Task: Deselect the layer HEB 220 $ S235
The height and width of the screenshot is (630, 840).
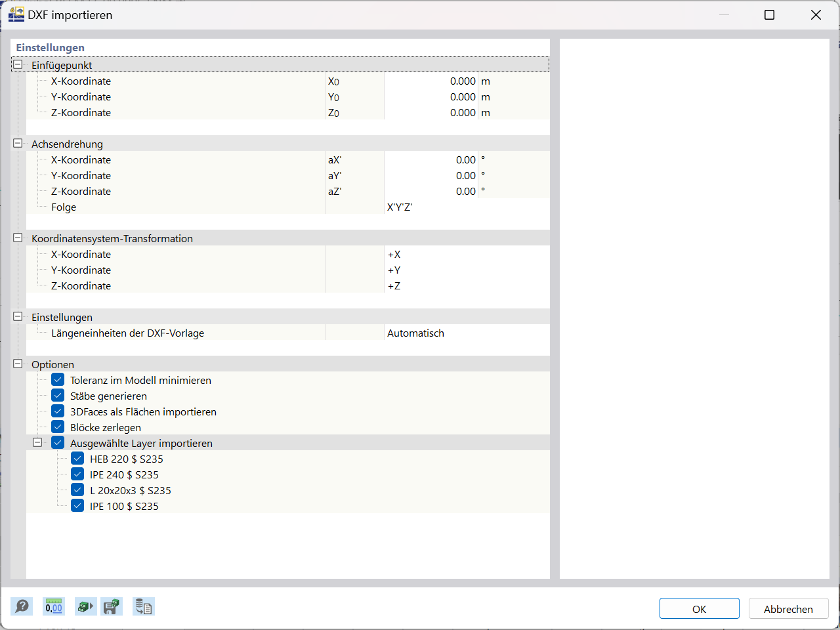Action: [x=77, y=457]
